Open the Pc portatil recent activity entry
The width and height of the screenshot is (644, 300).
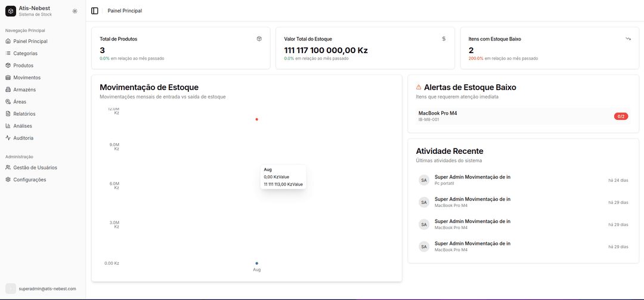click(472, 180)
